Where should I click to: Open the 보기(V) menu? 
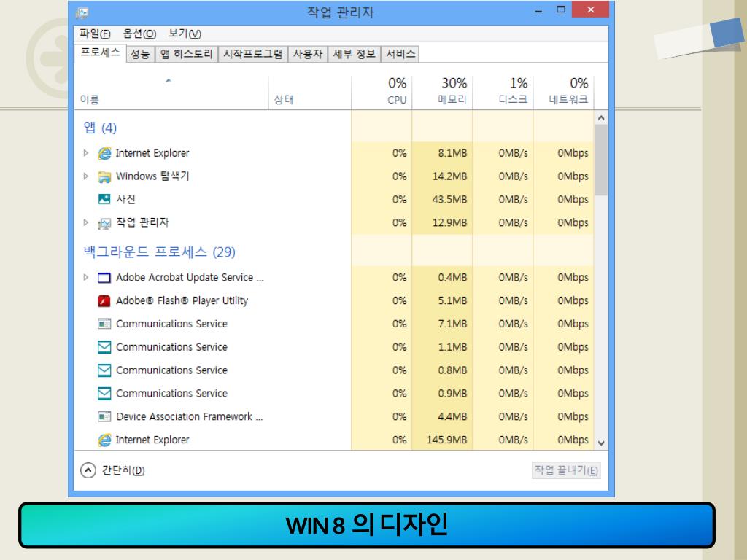[x=185, y=34]
